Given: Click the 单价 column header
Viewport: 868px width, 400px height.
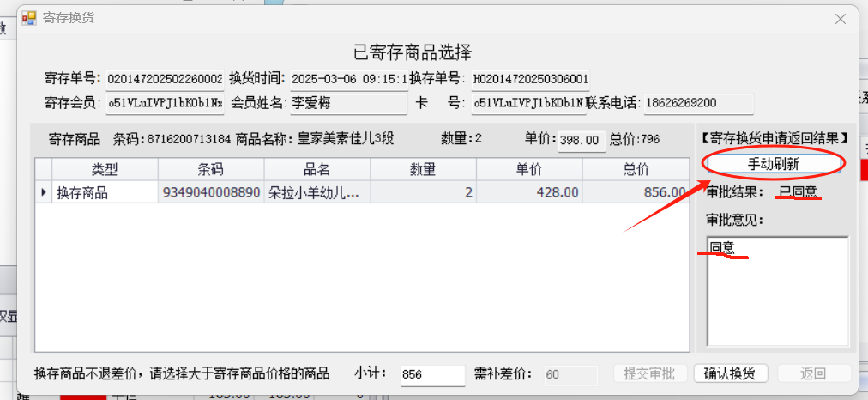Looking at the screenshot, I should point(530,169).
